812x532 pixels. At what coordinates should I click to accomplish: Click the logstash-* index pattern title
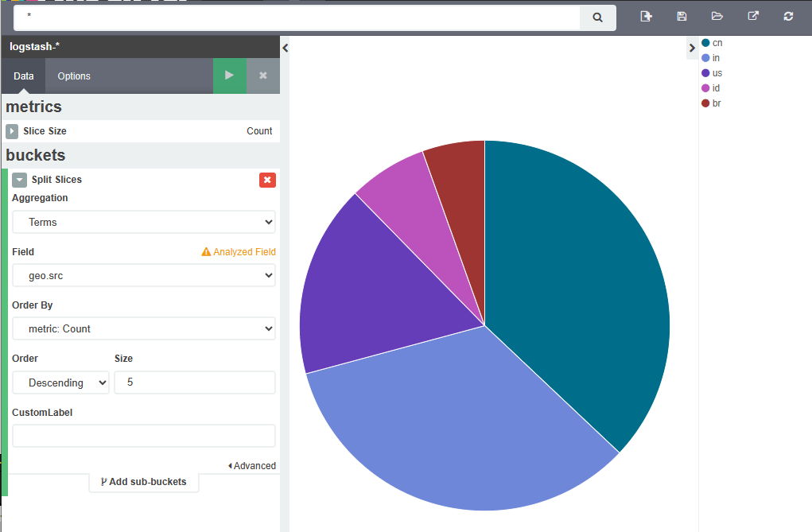34,47
